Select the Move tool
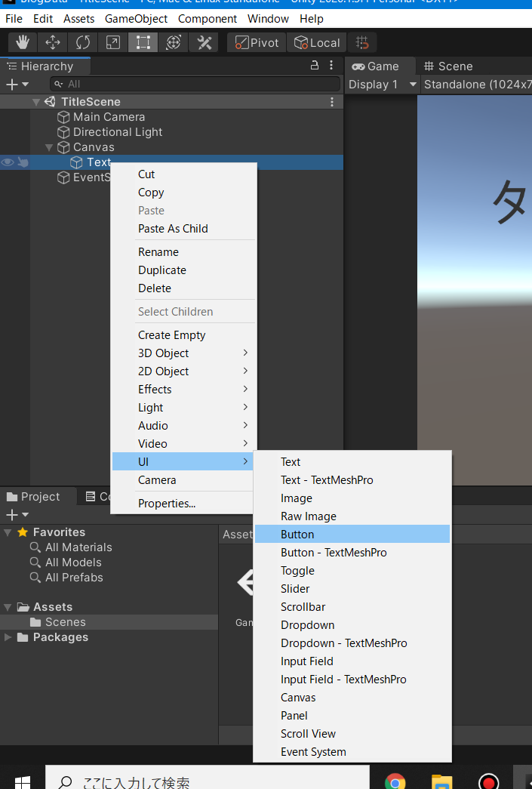Image resolution: width=532 pixels, height=789 pixels. (x=52, y=43)
